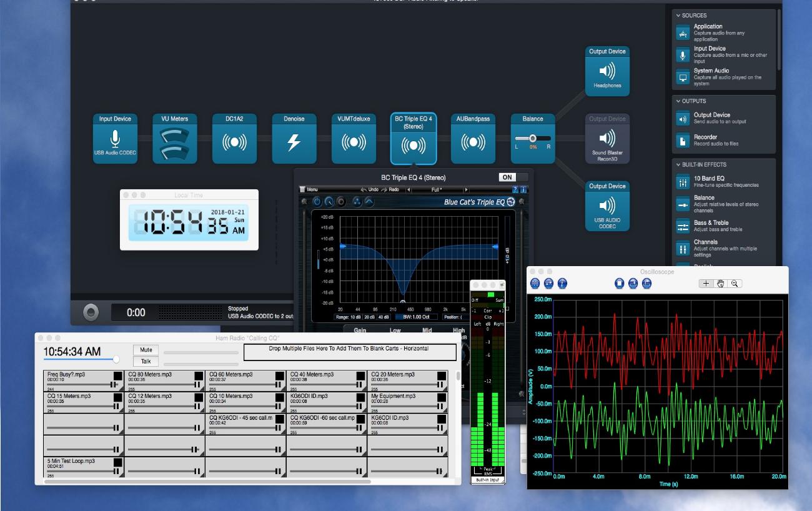Select the Oscilloscope magnifier zoom tool
Viewport: 812px width, 511px height.
click(x=735, y=284)
